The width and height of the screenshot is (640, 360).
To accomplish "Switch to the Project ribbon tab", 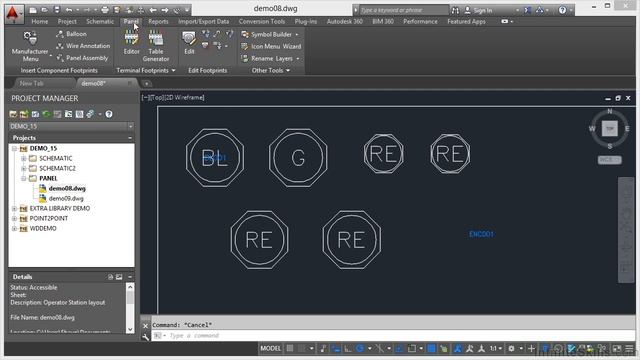I will pyautogui.click(x=67, y=21).
